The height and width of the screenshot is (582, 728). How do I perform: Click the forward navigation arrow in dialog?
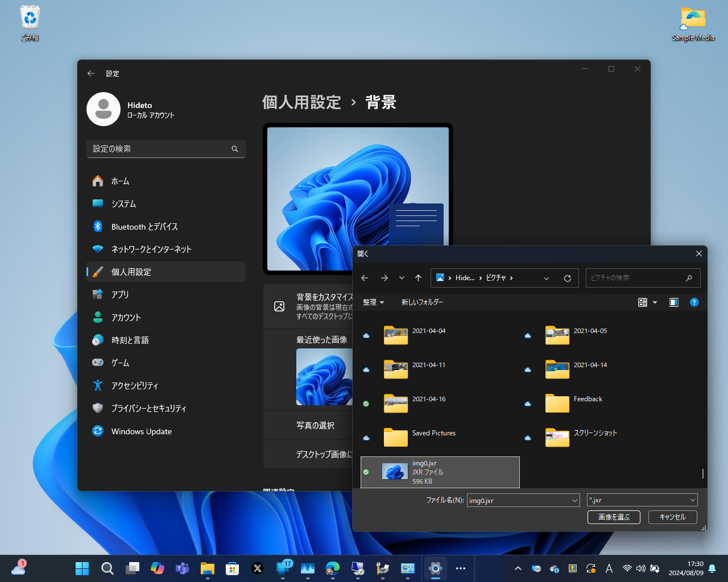[x=384, y=278]
